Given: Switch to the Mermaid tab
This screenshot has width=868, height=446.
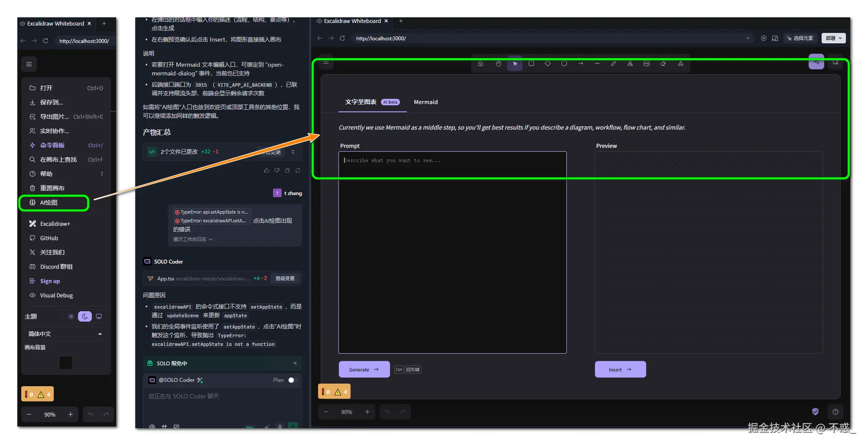Looking at the screenshot, I should pos(426,102).
